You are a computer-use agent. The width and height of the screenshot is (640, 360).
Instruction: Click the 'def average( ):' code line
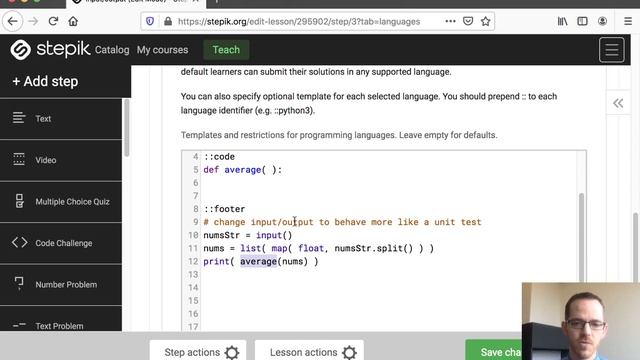click(x=242, y=170)
